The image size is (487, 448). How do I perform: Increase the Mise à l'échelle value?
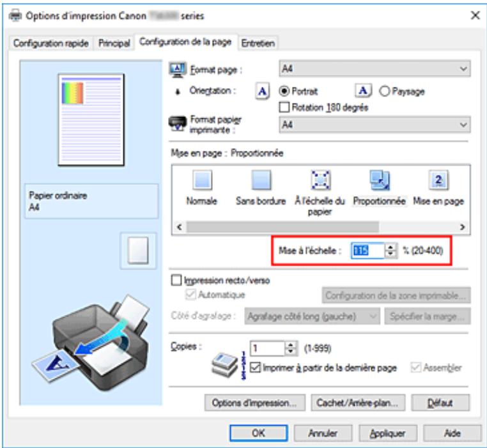(390, 247)
